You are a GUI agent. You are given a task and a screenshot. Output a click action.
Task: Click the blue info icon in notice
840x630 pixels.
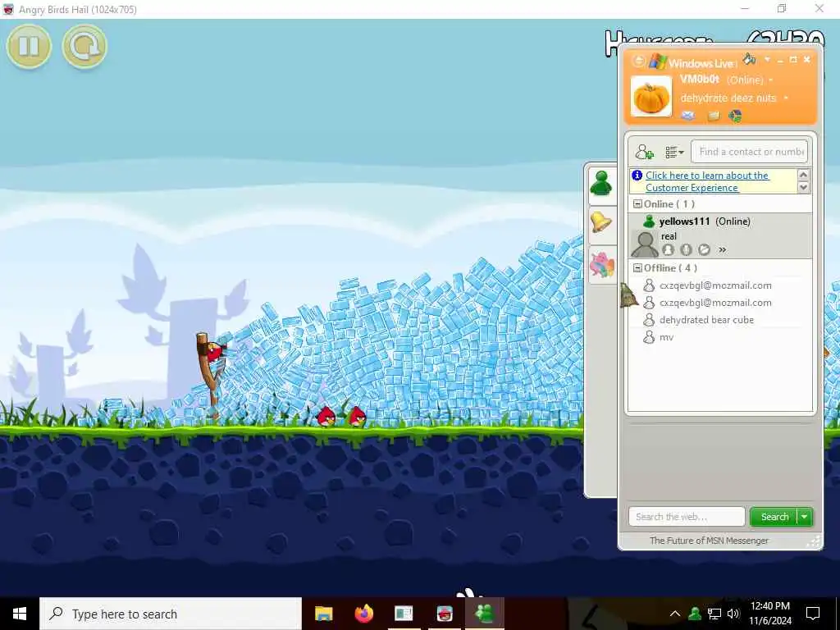(637, 176)
